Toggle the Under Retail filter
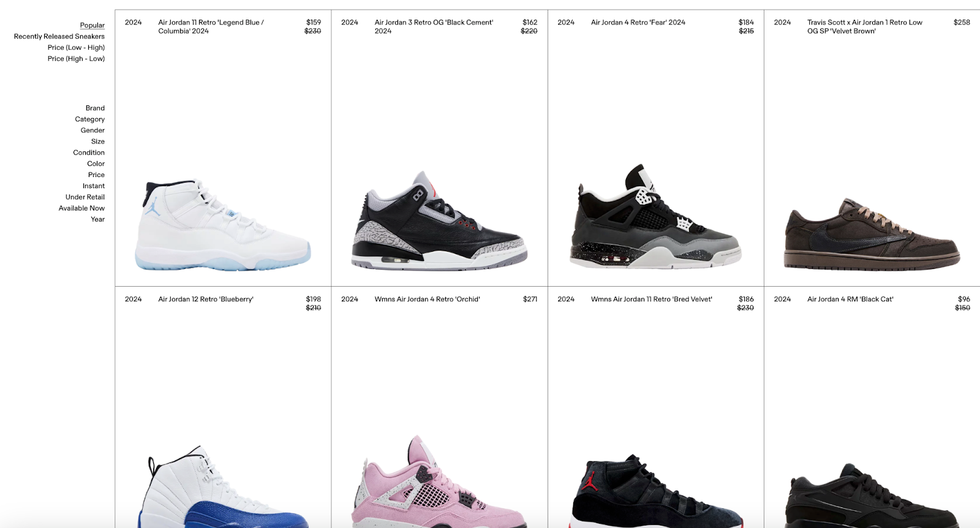The height and width of the screenshot is (528, 980). click(x=85, y=197)
